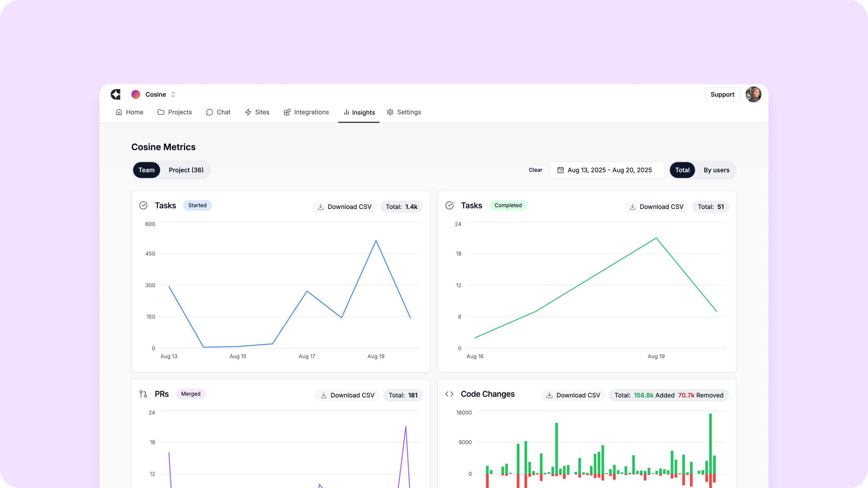
Task: Open the profile avatar picture
Action: 754,94
